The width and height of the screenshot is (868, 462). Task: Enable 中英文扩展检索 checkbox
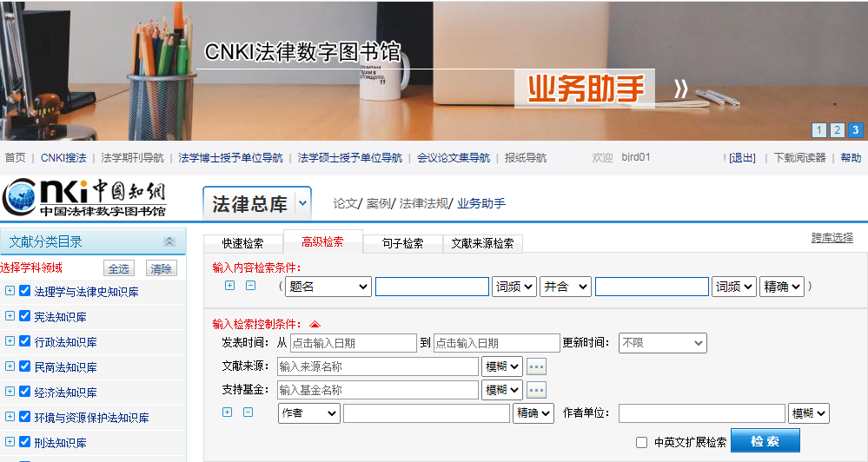(x=641, y=442)
